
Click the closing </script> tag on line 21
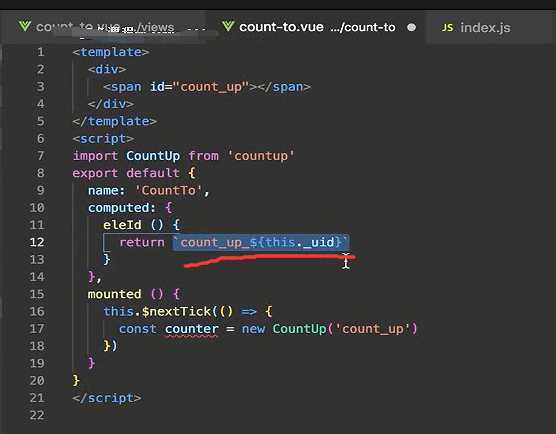[106, 398]
